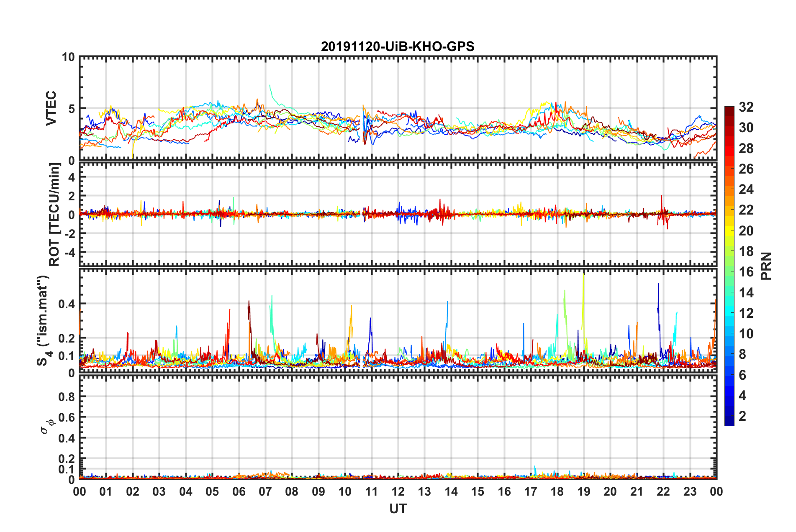
Task: Click the ROT plot panel
Action: pyautogui.click(x=398, y=214)
